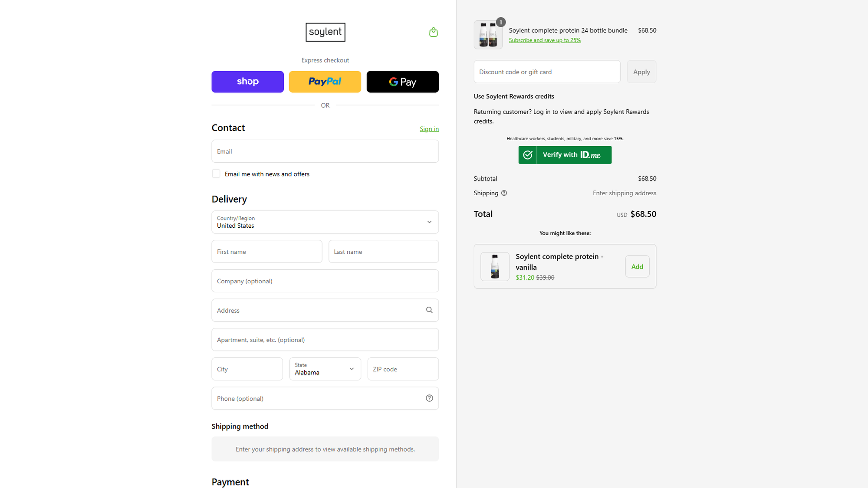Open Subscribe and save up to 25%

tap(545, 40)
